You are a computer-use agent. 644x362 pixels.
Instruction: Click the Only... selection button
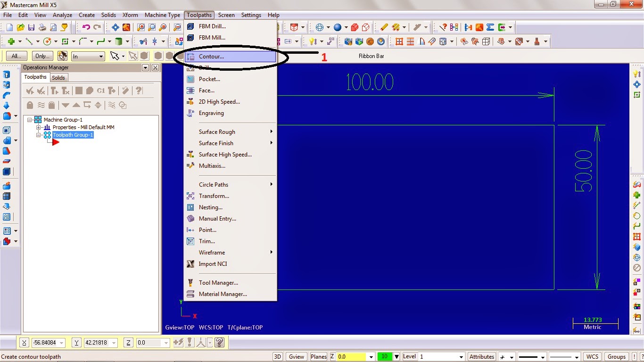coord(42,56)
